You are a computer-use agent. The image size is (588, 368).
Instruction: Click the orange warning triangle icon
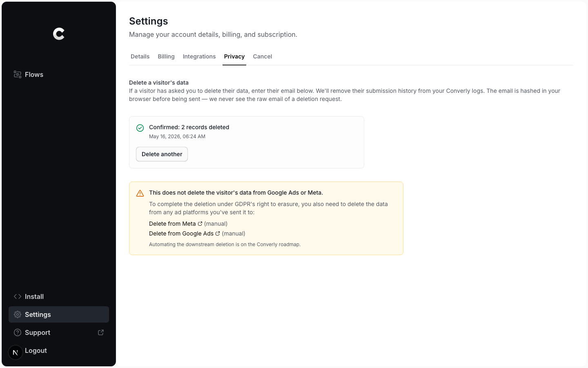[x=140, y=193]
